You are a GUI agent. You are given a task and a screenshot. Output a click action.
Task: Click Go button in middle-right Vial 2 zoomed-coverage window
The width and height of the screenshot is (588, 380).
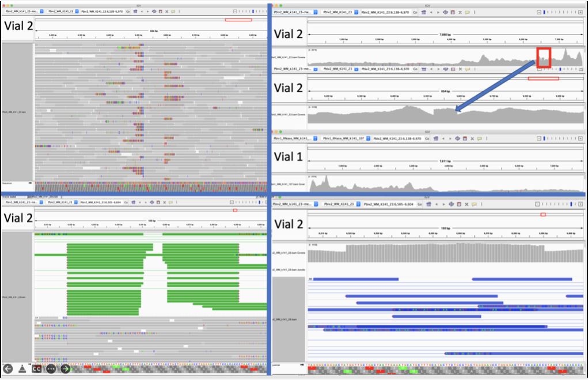coord(415,69)
